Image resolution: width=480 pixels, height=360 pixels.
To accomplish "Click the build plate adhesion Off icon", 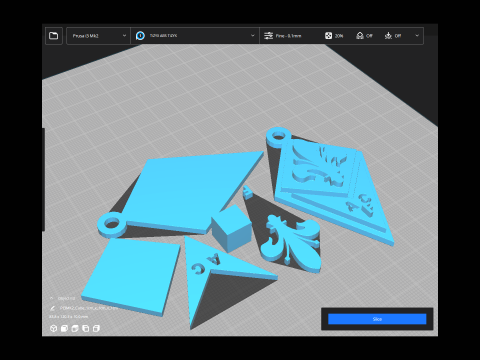I will tap(388, 36).
